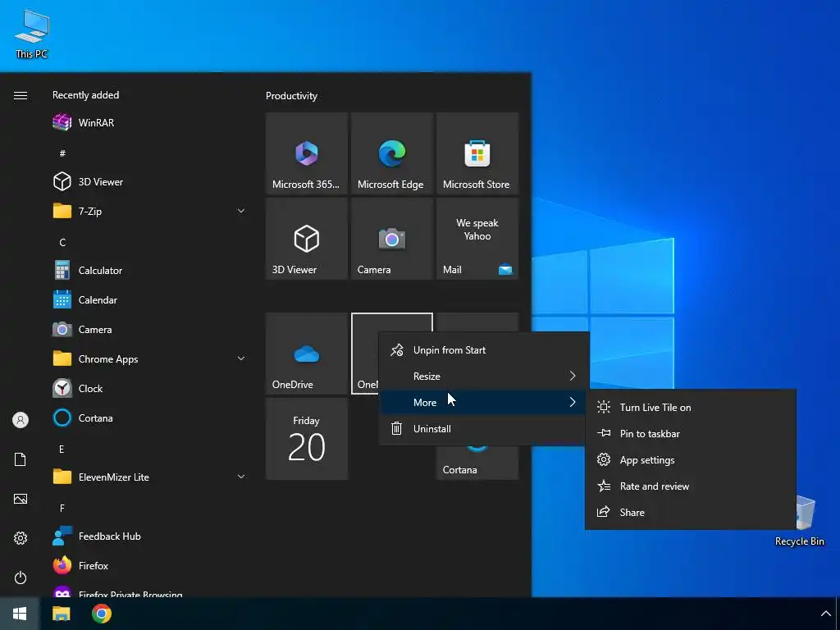Open the Microsoft 365 tile
Screen dimensions: 840x630
point(307,153)
